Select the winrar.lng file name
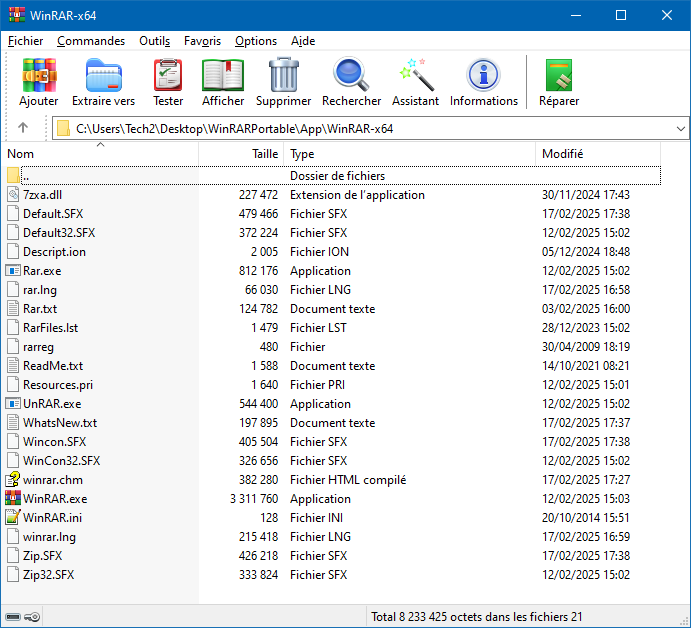The width and height of the screenshot is (691, 628). click(49, 537)
